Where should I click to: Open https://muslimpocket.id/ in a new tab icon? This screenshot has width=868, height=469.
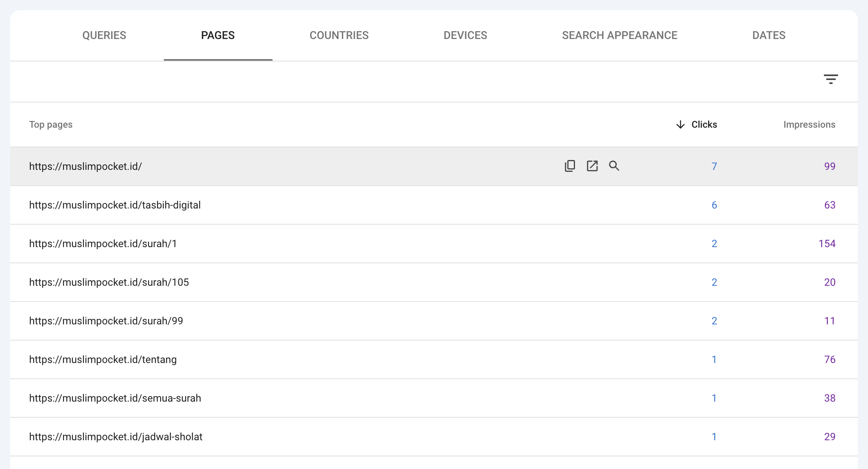click(592, 166)
